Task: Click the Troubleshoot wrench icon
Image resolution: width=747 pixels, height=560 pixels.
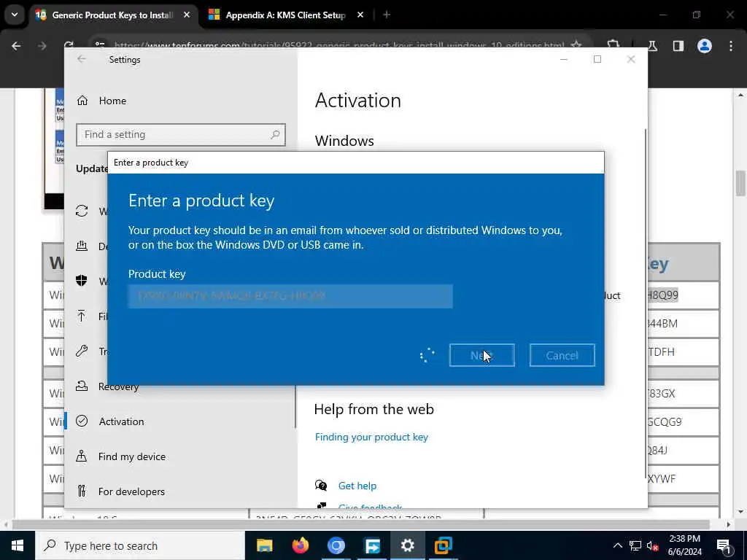Action: coord(82,351)
